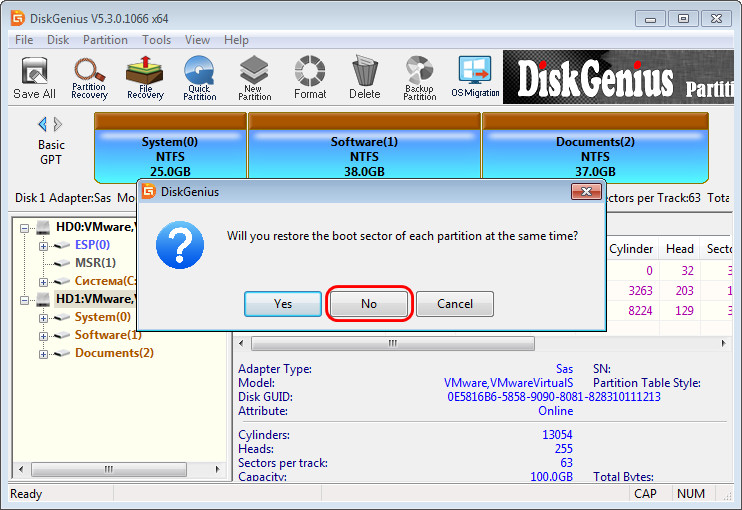
Task: Click the New Partition toolbar icon
Action: tap(254, 78)
